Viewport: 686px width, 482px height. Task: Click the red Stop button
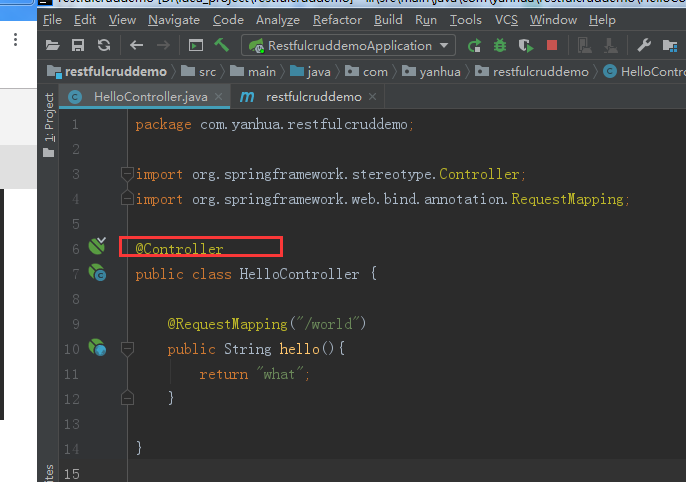552,45
